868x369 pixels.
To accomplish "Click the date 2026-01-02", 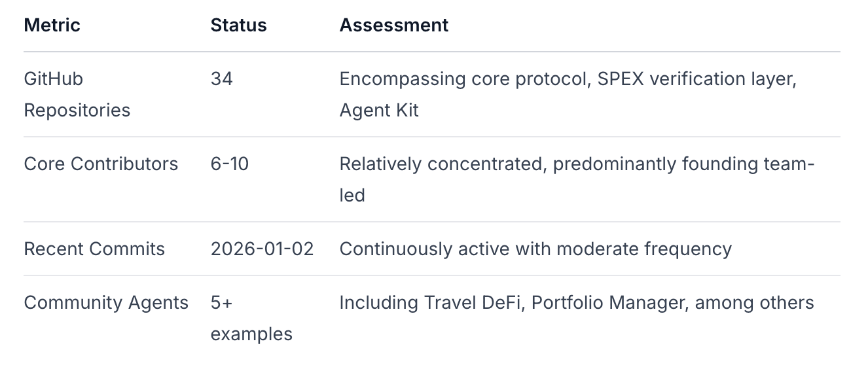I will click(x=262, y=249).
